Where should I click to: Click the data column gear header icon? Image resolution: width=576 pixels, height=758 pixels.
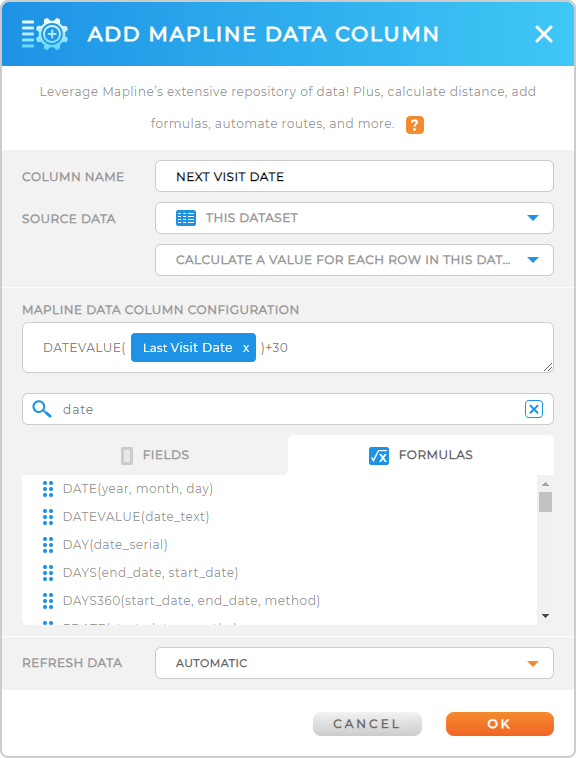point(45,34)
